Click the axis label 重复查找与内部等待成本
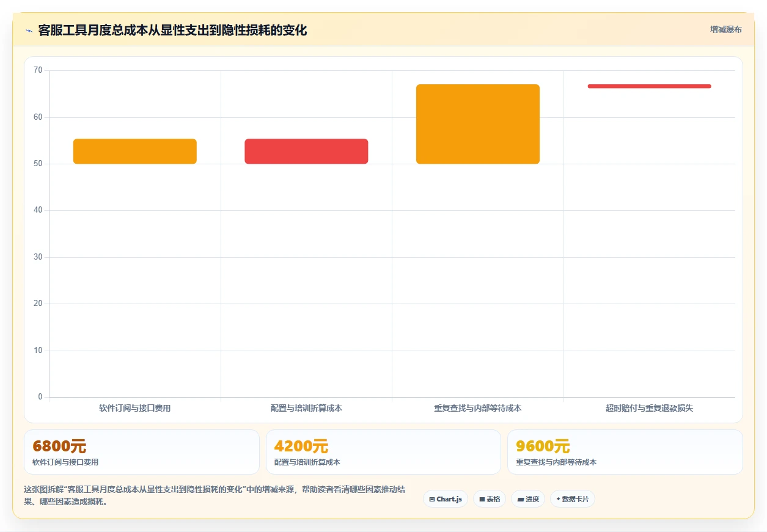 [x=478, y=408]
